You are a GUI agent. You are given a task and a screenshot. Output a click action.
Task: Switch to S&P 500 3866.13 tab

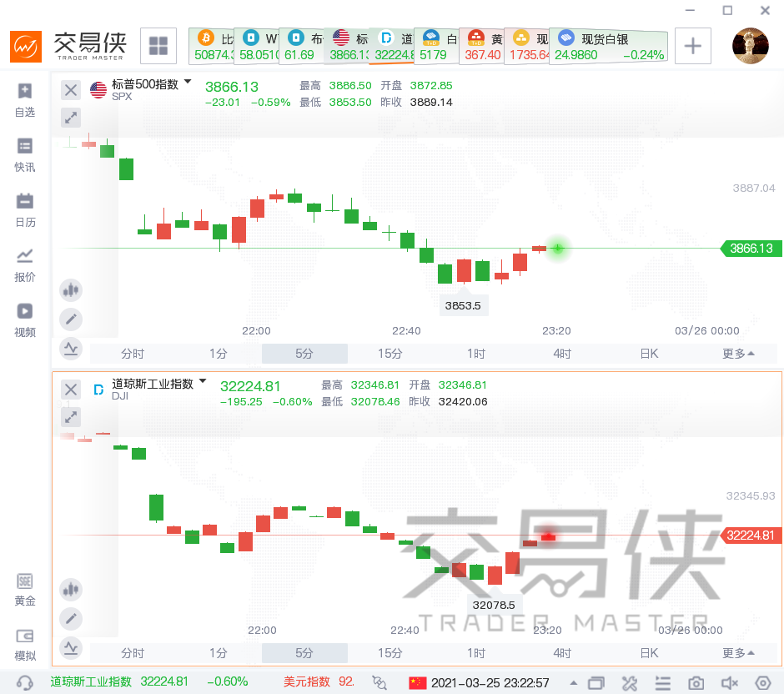coord(348,46)
